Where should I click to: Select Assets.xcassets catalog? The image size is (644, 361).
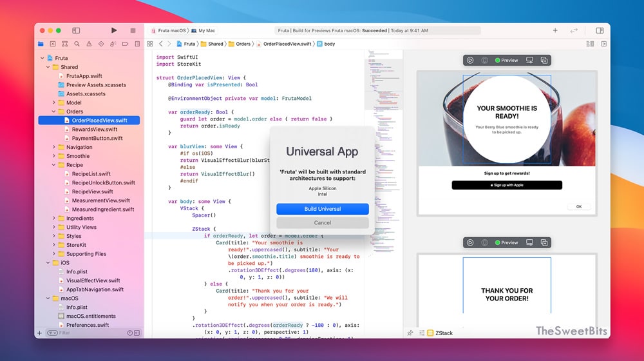click(x=86, y=93)
